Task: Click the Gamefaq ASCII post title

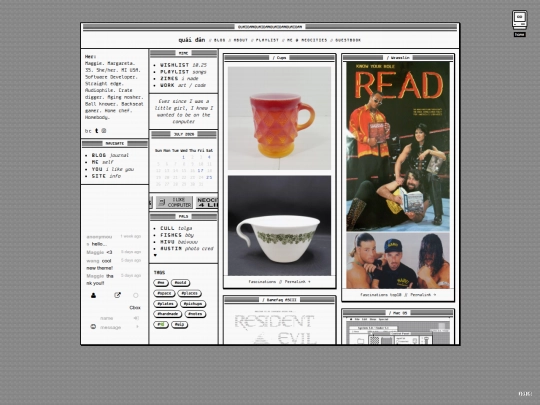Action: click(279, 300)
